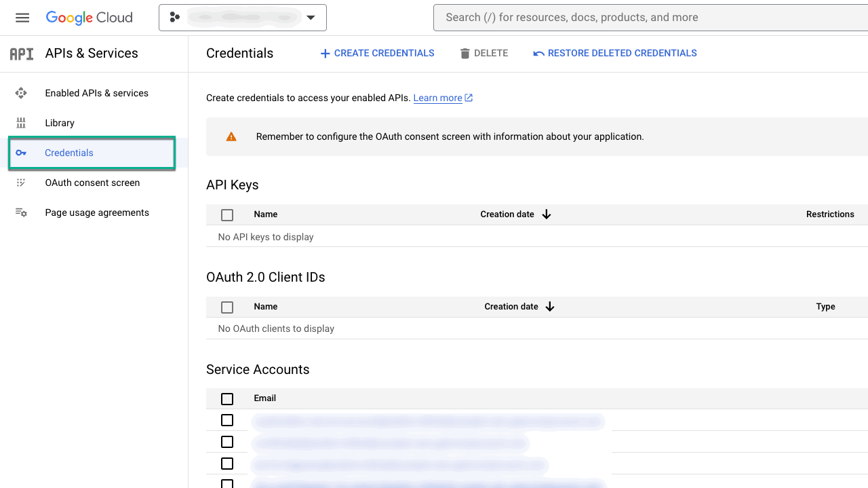Click the API icon beside APIs & Services
Screen dimensions: 868x488
22,54
